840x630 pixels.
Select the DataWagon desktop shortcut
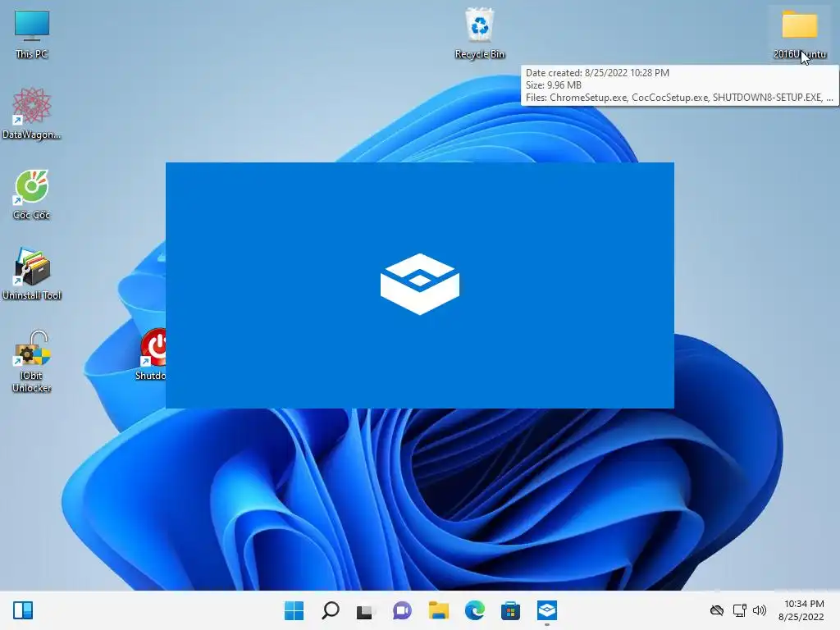[x=32, y=113]
